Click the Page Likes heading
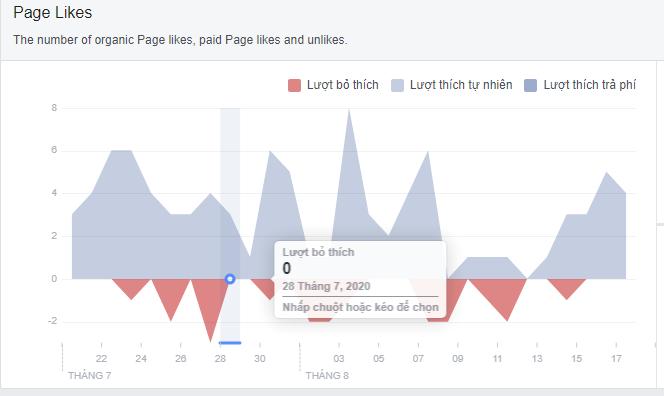The height and width of the screenshot is (396, 664). pos(53,13)
